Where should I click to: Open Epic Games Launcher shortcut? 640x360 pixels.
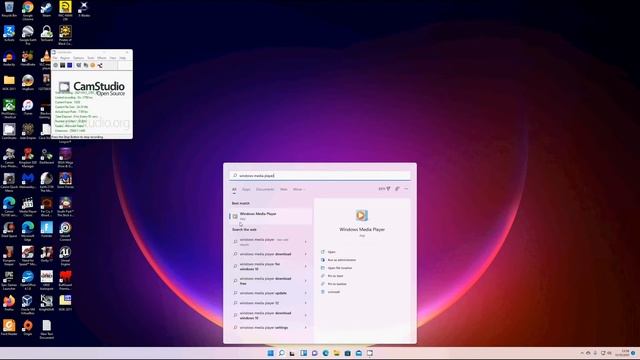click(x=9, y=280)
